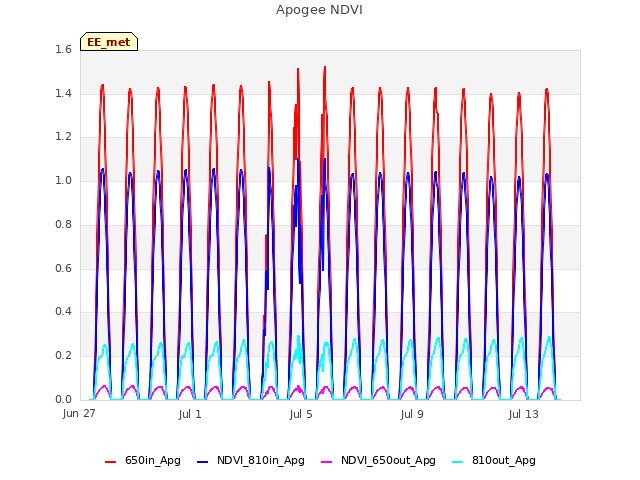The image size is (640, 480).
Task: Click the 1.4 y-axis tick label
Action: [x=63, y=93]
